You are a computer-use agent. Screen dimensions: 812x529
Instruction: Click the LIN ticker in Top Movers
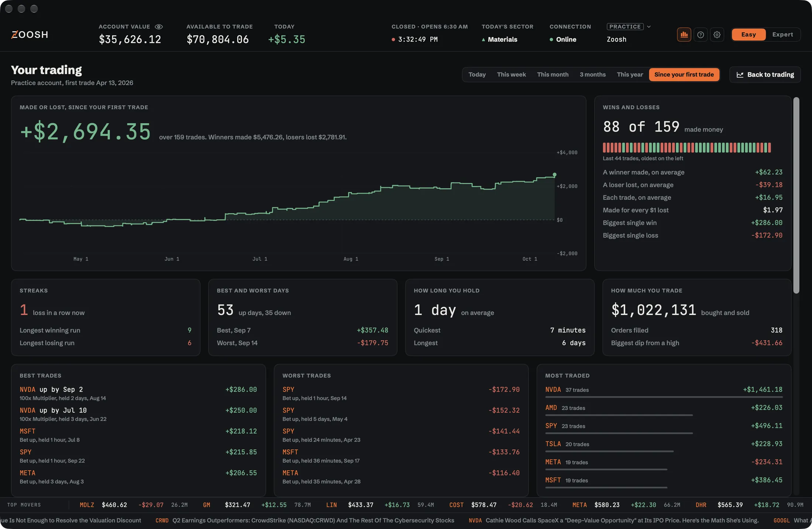pyautogui.click(x=331, y=505)
